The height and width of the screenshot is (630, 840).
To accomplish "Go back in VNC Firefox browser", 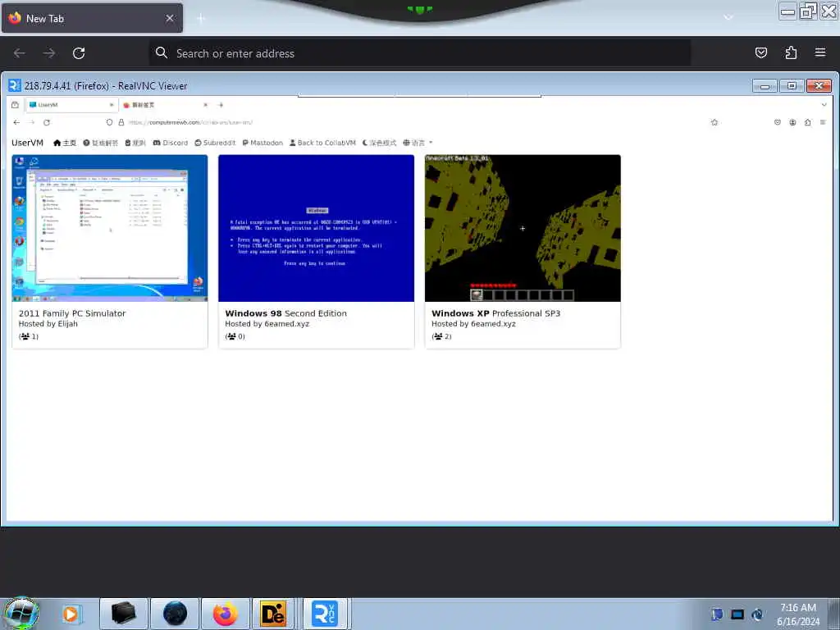I will 16,122.
